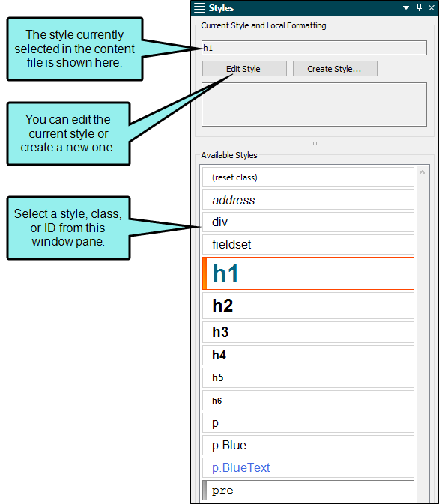Image resolution: width=439 pixels, height=504 pixels.
Task: Select the fieldset style
Action: pyautogui.click(x=308, y=244)
